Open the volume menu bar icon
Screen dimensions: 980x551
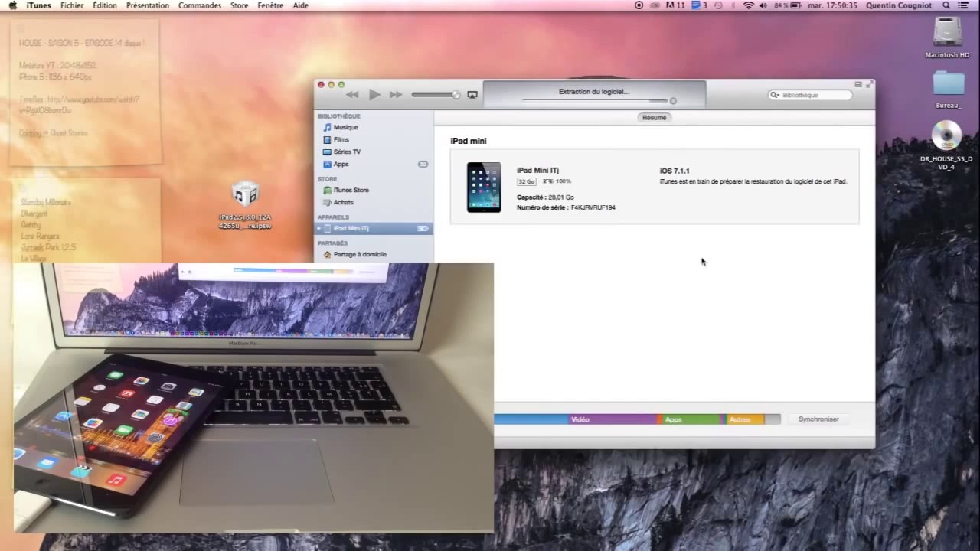pyautogui.click(x=763, y=5)
